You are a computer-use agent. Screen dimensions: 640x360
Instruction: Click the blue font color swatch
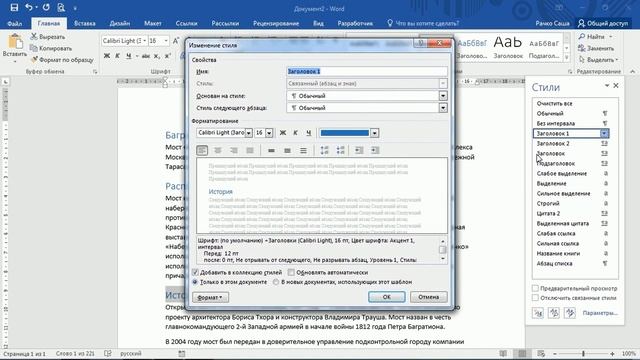[x=344, y=133]
